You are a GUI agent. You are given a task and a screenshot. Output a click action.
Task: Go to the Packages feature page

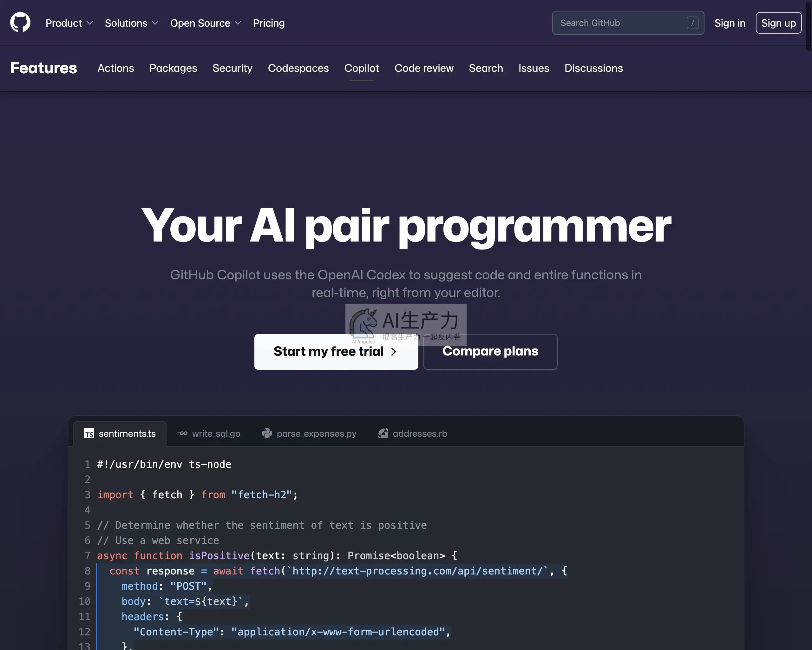click(173, 68)
